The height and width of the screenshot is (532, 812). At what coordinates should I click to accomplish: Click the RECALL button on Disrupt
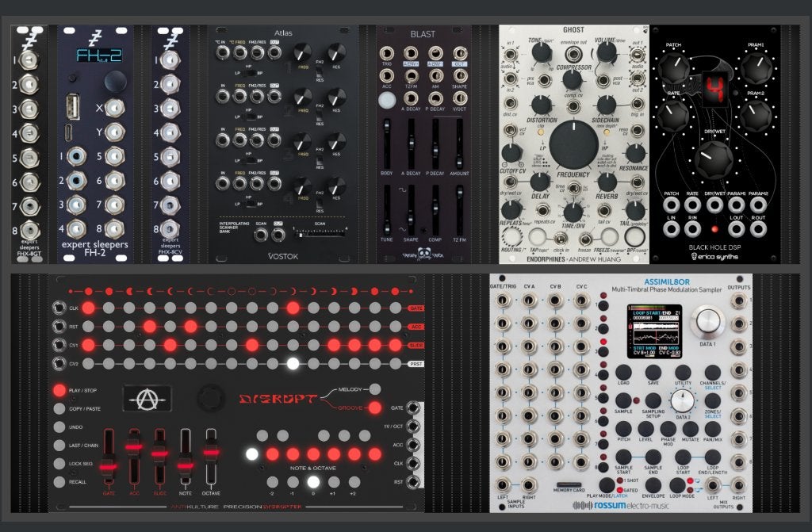tap(59, 482)
